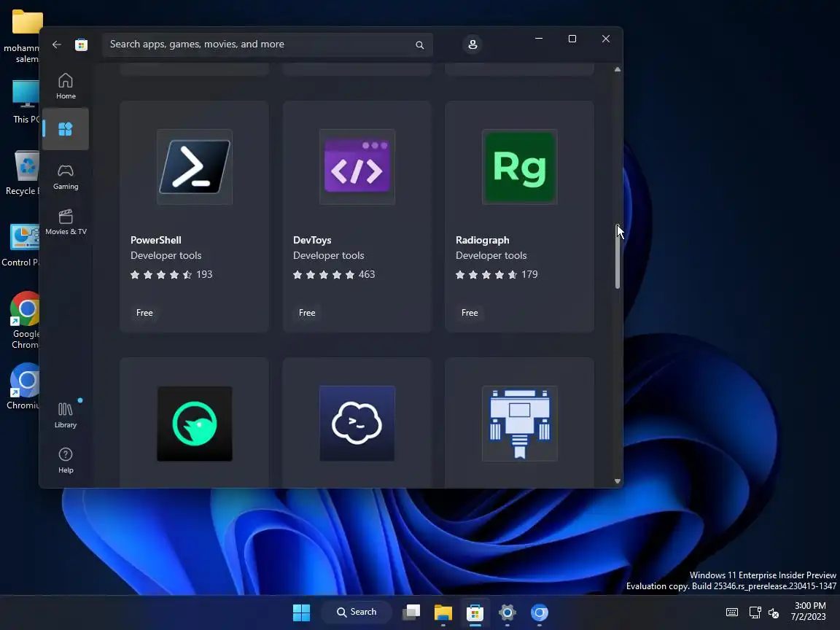Open Task View on taskbar
840x630 pixels.
coord(411,612)
